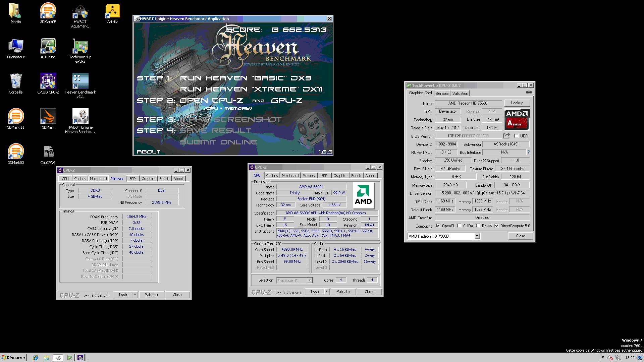Expand Tools dropdown arrow in CPU tab CPU-Z window
This screenshot has width=644, height=362.
coord(327,292)
